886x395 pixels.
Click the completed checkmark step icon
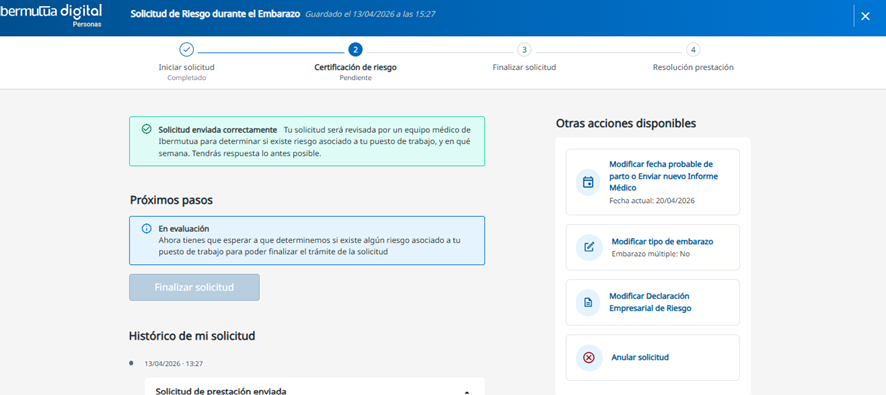tap(186, 50)
